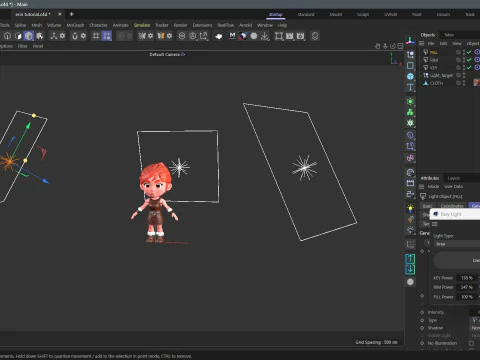Open the Character menu
480x360 pixels.
pyautogui.click(x=98, y=25)
